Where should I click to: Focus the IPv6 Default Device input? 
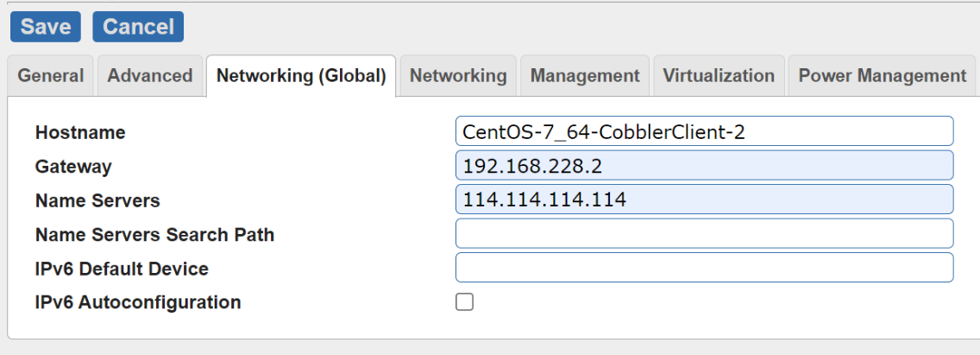coord(704,268)
